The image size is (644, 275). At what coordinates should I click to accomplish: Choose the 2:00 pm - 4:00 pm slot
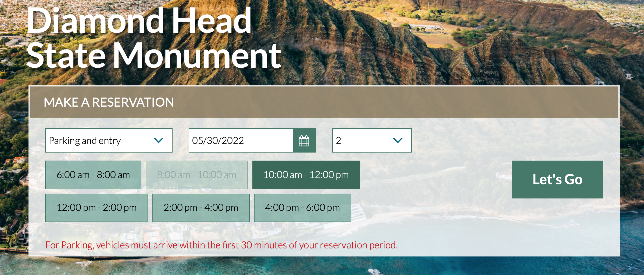(201, 208)
